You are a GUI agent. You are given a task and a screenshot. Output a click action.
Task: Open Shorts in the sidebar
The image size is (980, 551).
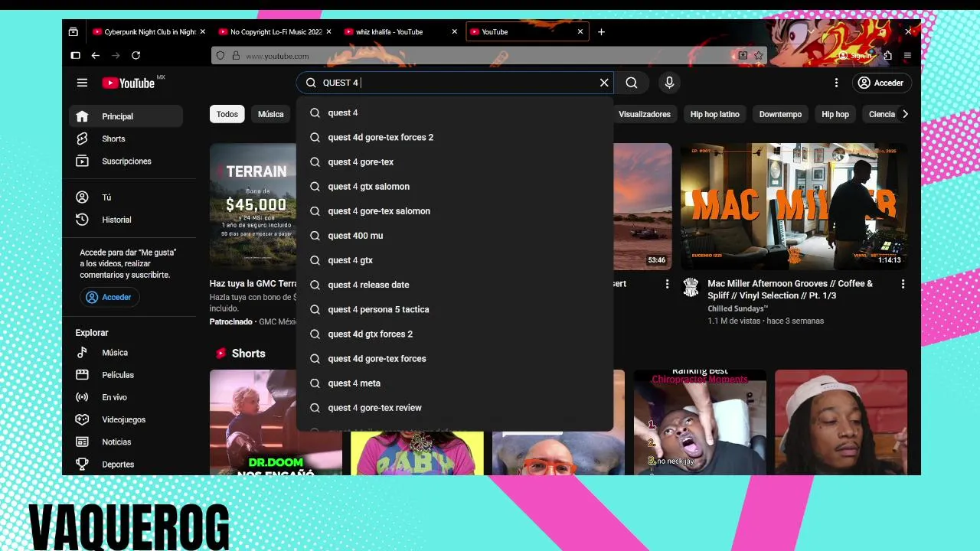click(x=126, y=139)
